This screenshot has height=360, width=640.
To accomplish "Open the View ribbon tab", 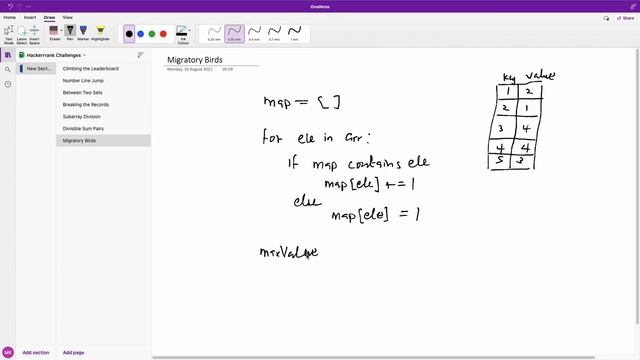I will [x=68, y=18].
